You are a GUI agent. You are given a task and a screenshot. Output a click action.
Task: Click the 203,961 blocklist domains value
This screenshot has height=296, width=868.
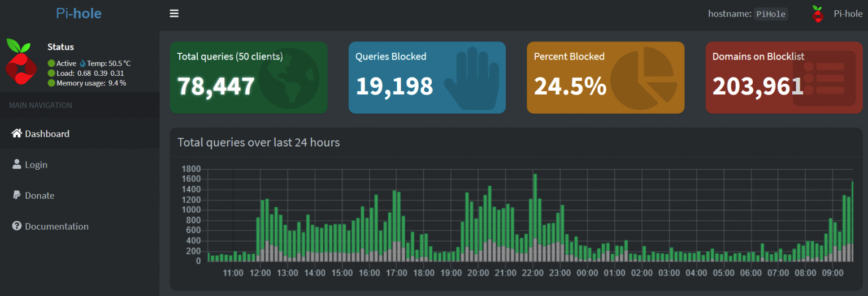758,86
